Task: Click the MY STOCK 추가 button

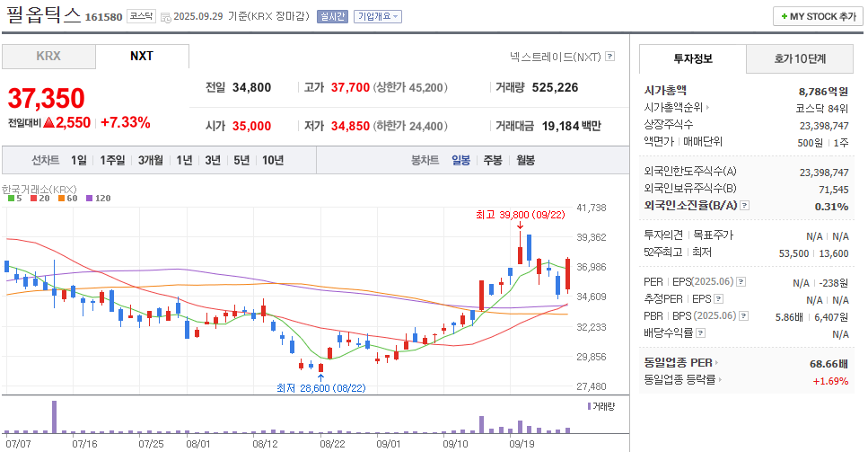Action: 818,16
